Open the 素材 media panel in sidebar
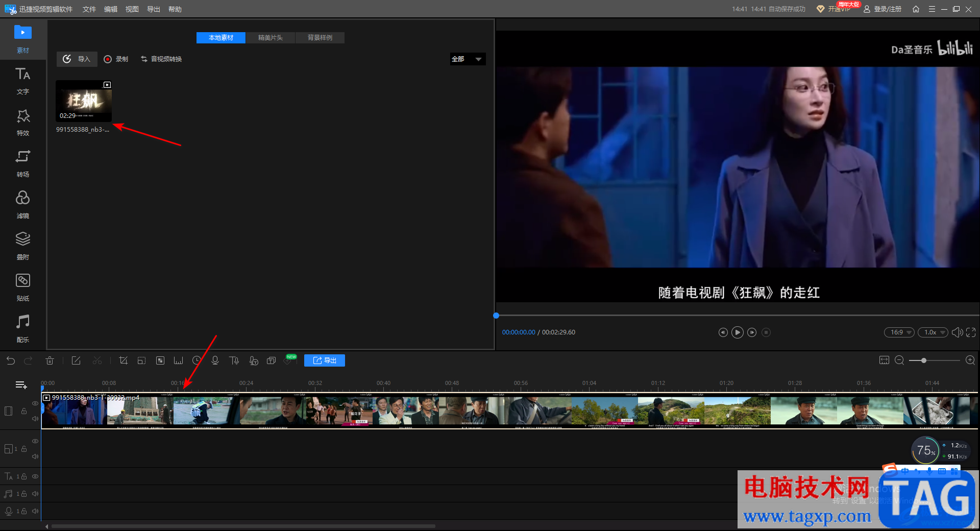The height and width of the screenshot is (531, 980). [x=23, y=39]
